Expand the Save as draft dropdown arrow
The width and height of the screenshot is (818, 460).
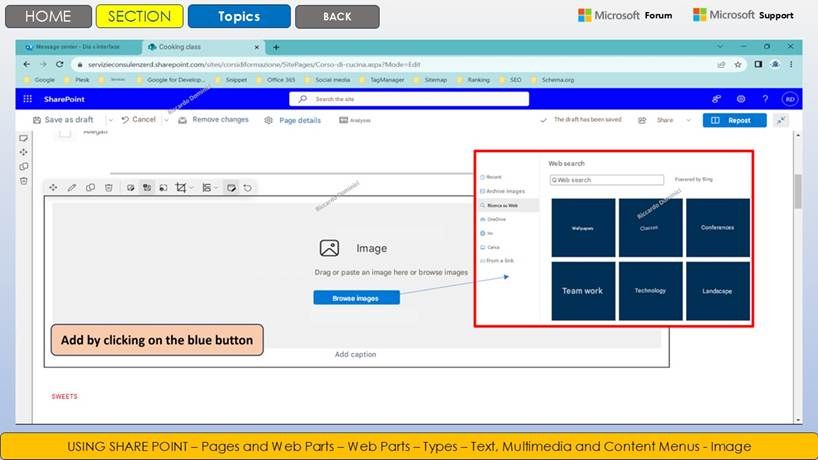click(111, 120)
